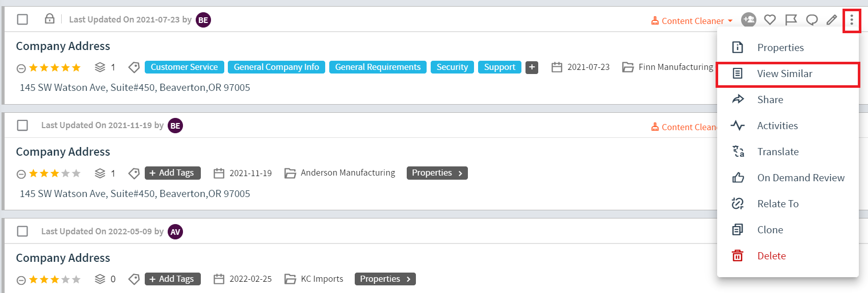Click the heart favorite icon
868x293 pixels.
point(770,20)
